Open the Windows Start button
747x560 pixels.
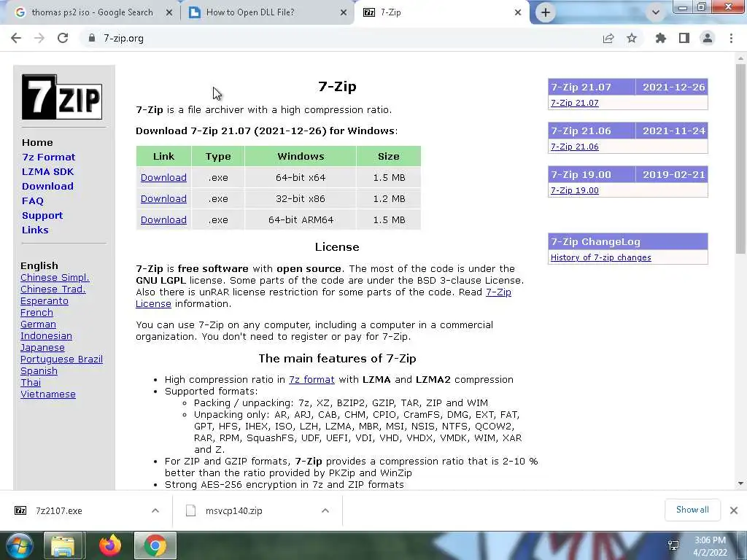click(x=20, y=545)
